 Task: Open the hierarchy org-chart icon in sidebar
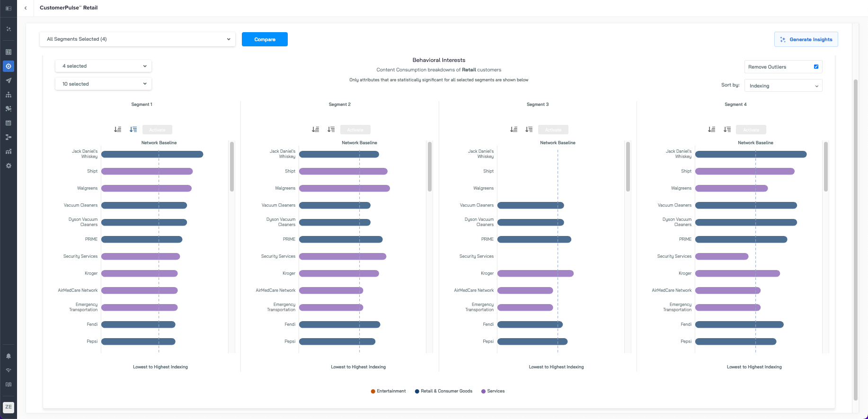tap(9, 95)
